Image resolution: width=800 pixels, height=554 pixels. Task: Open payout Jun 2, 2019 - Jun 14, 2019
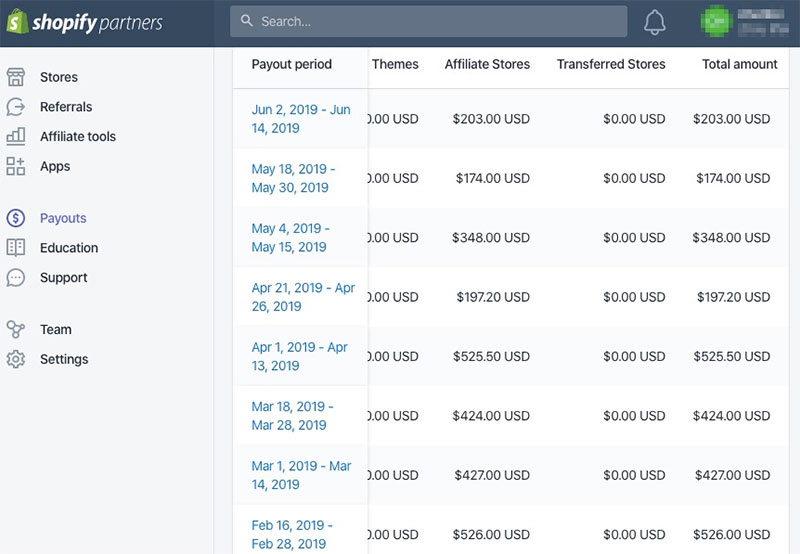[301, 119]
